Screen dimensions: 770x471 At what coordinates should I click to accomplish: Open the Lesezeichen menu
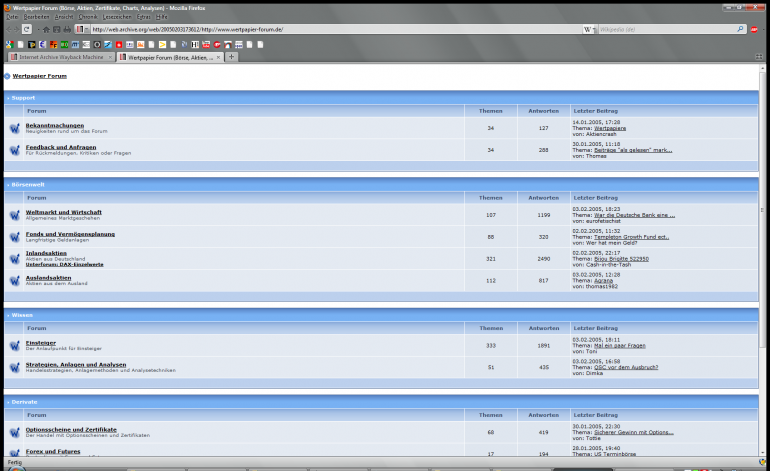point(117,17)
